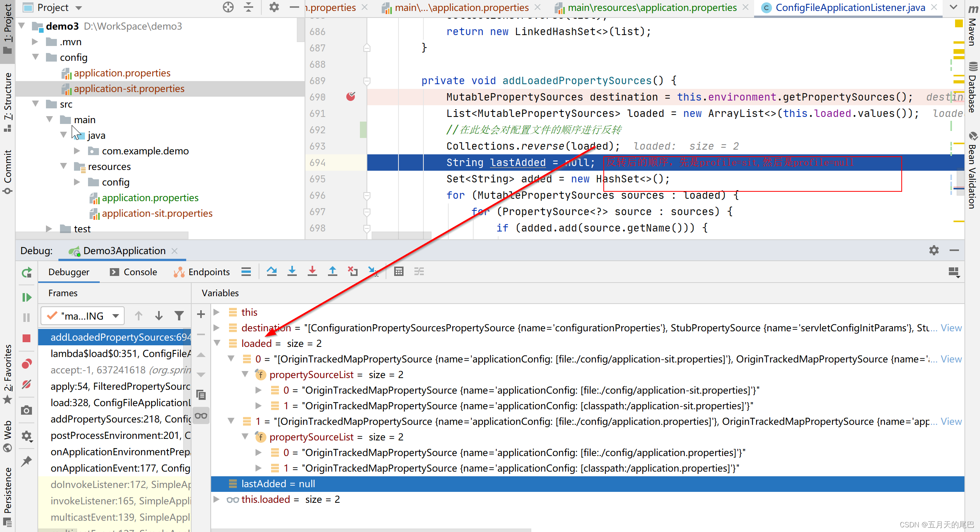Click the yellow warning marker in the editor stripe
Image resolution: width=980 pixels, height=532 pixels.
(x=959, y=24)
